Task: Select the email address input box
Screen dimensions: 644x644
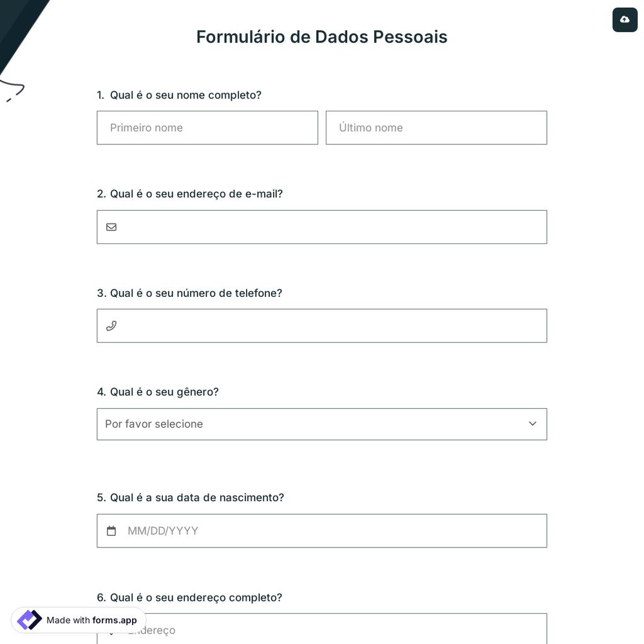Action: 322,227
